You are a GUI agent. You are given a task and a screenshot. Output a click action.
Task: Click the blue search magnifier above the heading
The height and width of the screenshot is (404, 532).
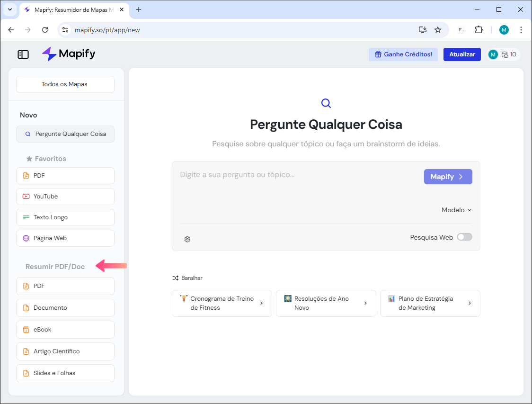tap(326, 103)
